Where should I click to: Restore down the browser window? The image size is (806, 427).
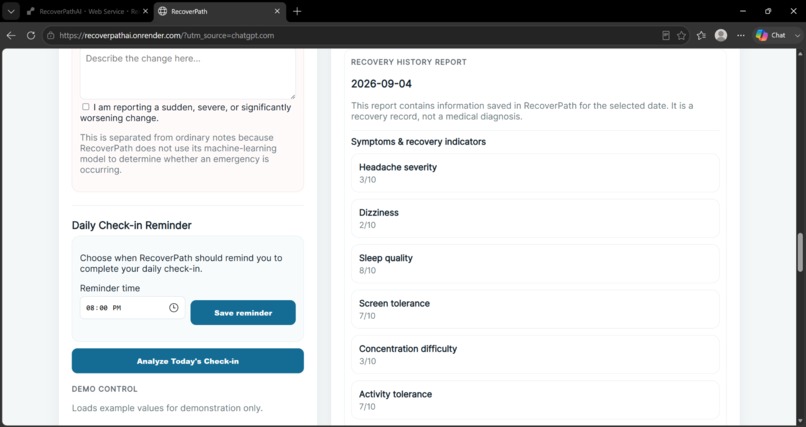tap(768, 11)
